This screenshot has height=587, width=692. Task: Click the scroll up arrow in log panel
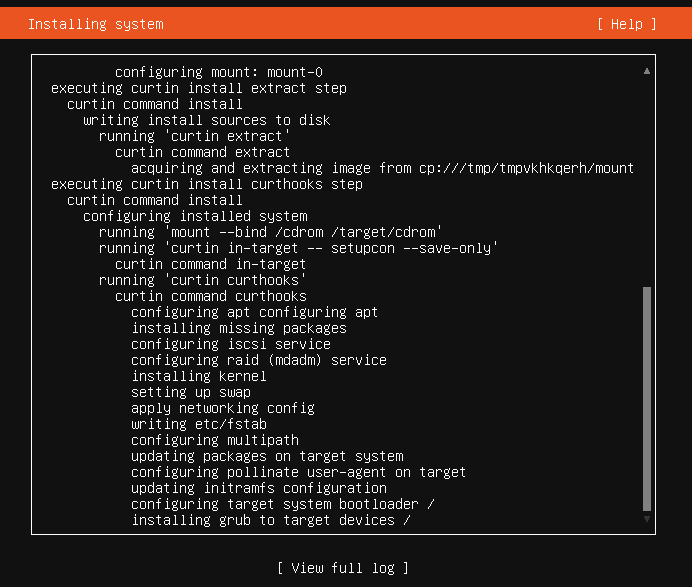click(647, 71)
